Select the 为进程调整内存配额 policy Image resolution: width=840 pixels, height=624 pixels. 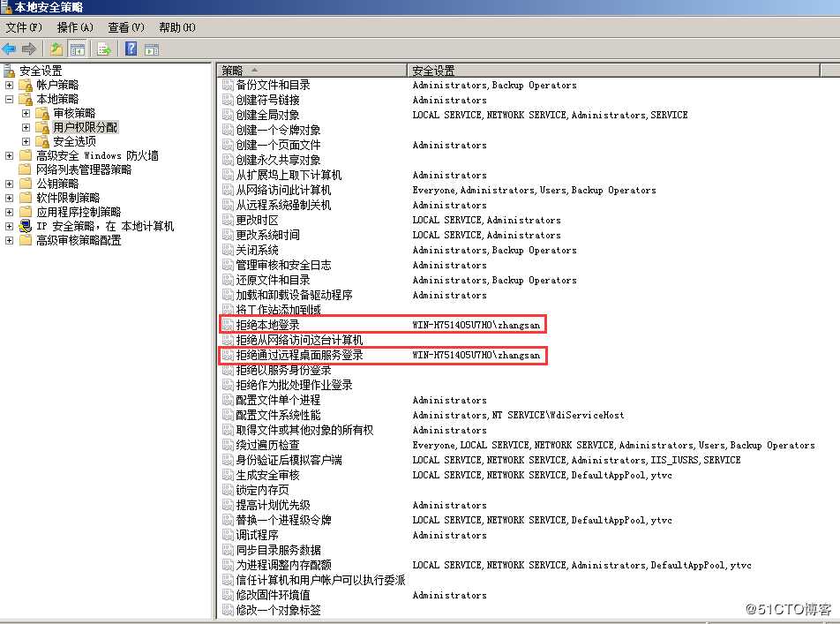point(283,565)
